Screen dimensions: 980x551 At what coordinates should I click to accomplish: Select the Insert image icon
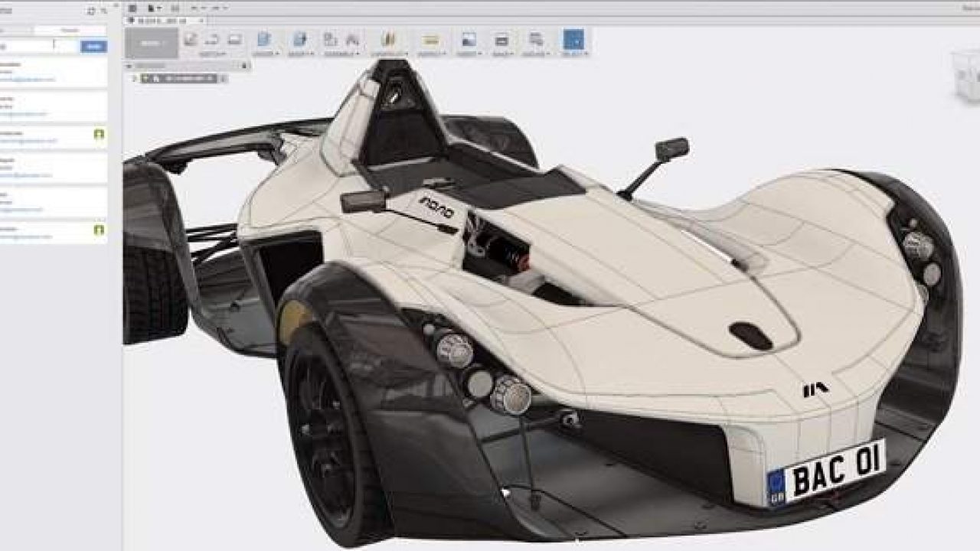point(469,39)
